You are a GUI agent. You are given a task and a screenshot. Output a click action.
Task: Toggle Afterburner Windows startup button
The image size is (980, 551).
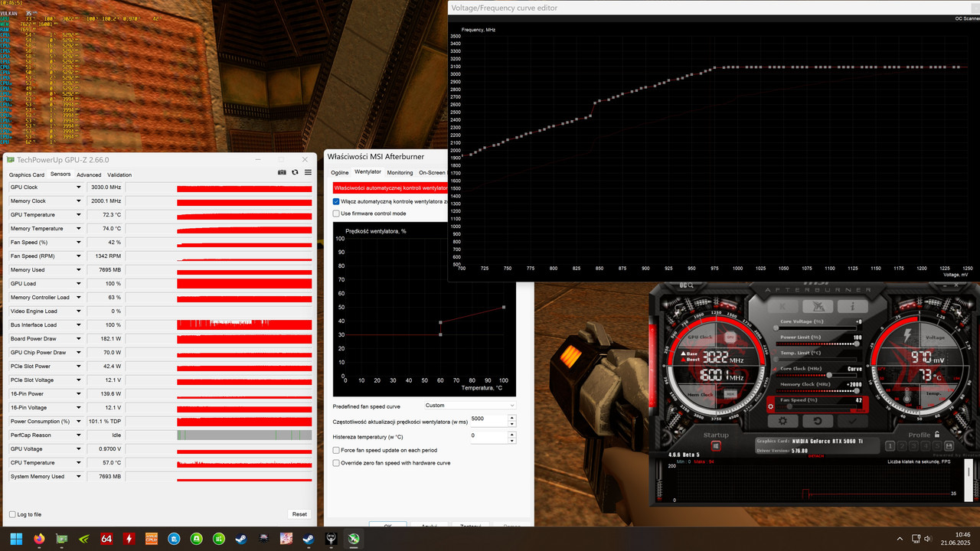point(716,446)
